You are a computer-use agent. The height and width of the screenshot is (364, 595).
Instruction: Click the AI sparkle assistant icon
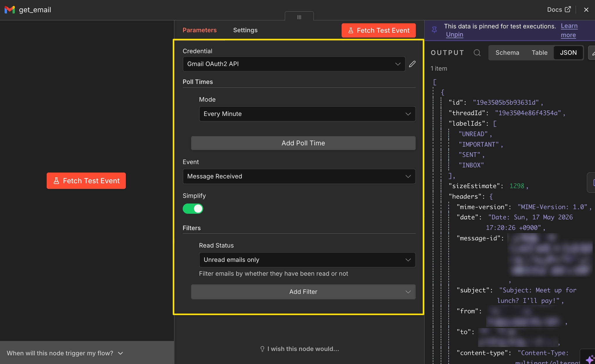(590, 359)
